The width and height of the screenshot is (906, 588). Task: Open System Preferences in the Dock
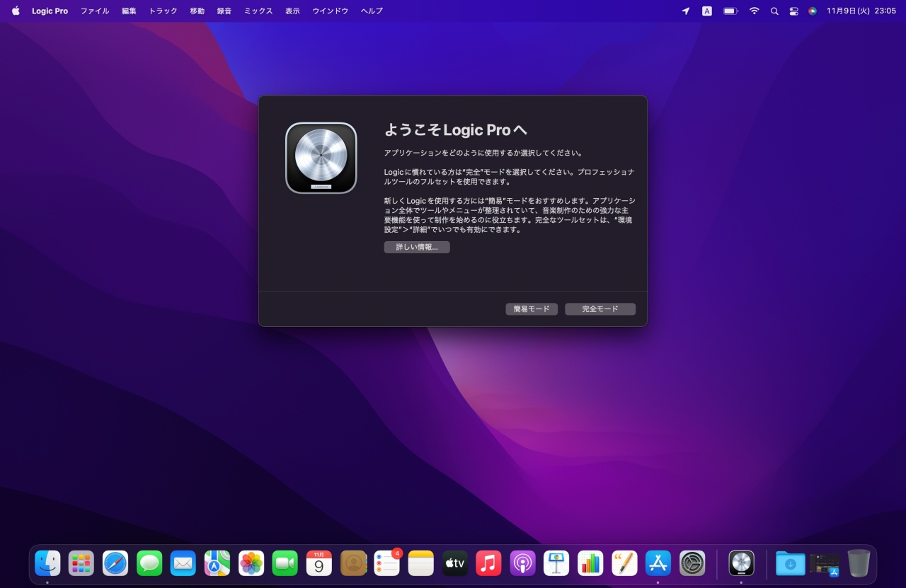coord(692,563)
